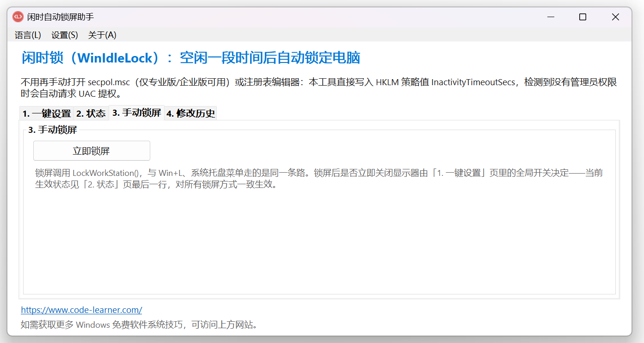The width and height of the screenshot is (644, 343).
Task: Click the secpol.msc description paragraph
Action: click(x=319, y=88)
